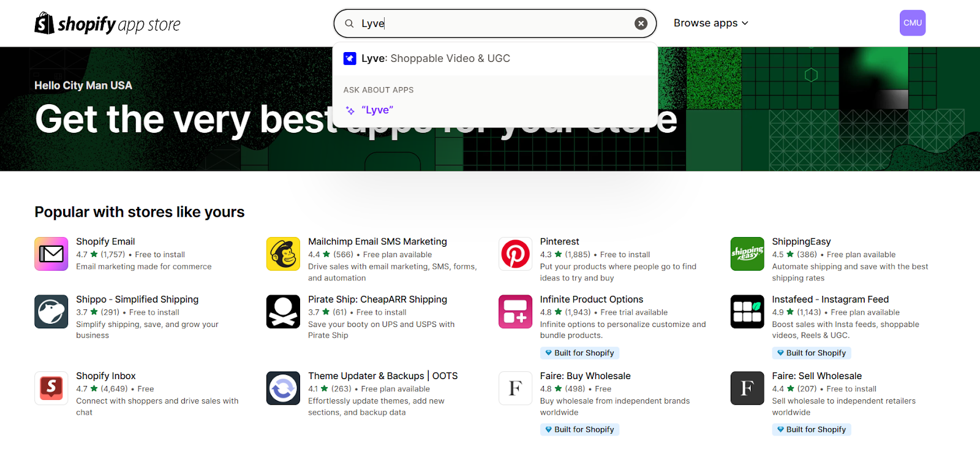Viewport: 980px width, 452px height.
Task: Open the CMU account avatar menu
Action: 912,23
